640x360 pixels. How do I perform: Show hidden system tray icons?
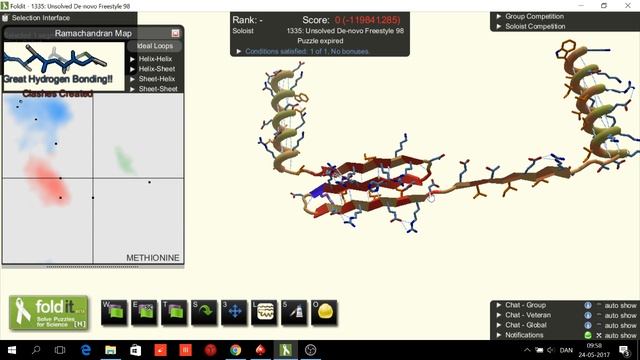(x=527, y=350)
